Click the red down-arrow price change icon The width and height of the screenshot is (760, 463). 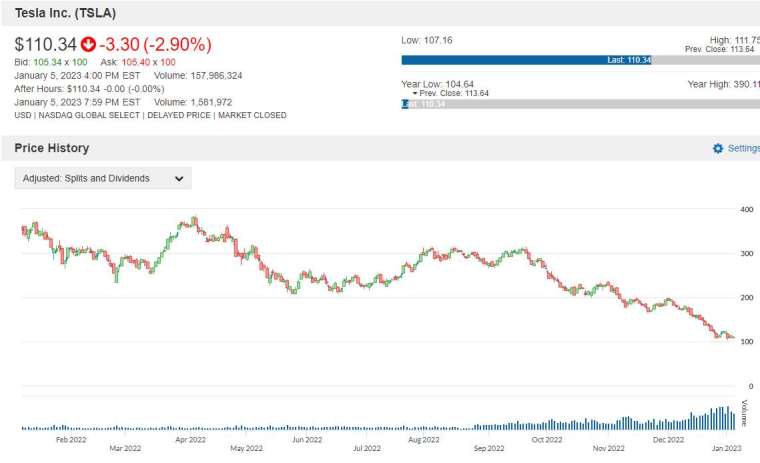pyautogui.click(x=88, y=45)
